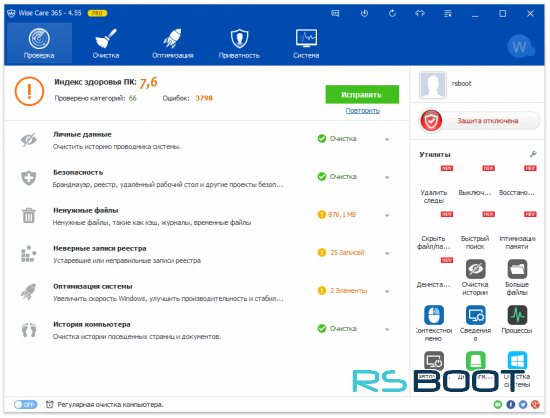Open the main menu list icon in title bar
The height and width of the screenshot is (418, 550).
(448, 13)
